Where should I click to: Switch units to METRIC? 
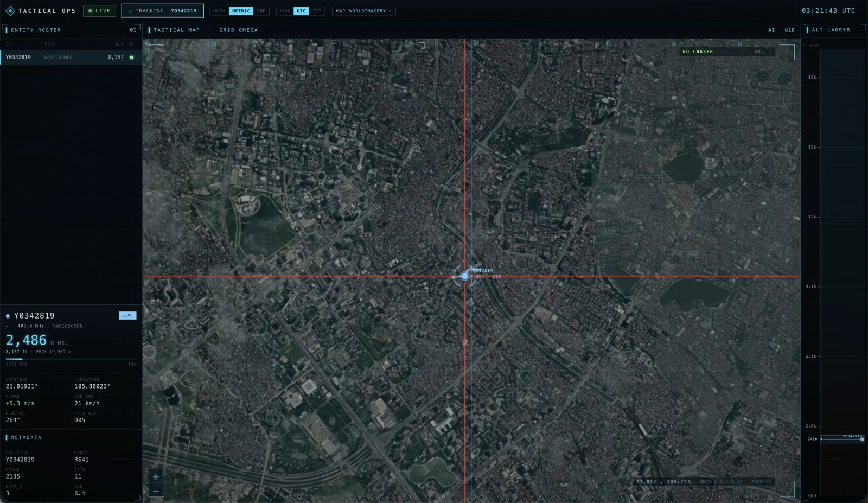(x=241, y=11)
